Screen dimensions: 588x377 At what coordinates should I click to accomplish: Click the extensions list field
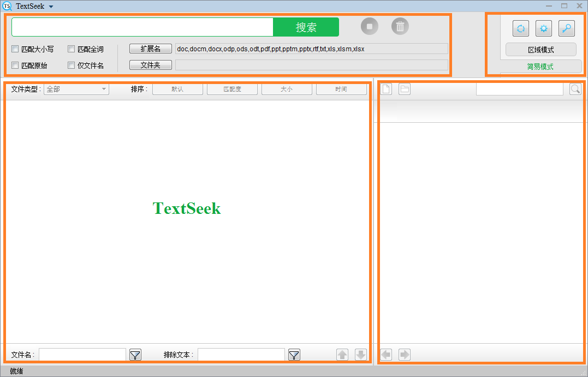pyautogui.click(x=312, y=49)
